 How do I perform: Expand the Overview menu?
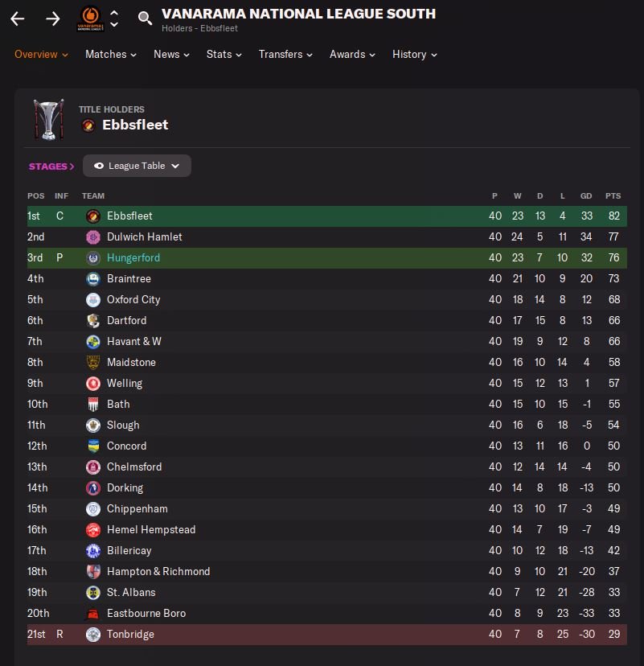pos(41,55)
